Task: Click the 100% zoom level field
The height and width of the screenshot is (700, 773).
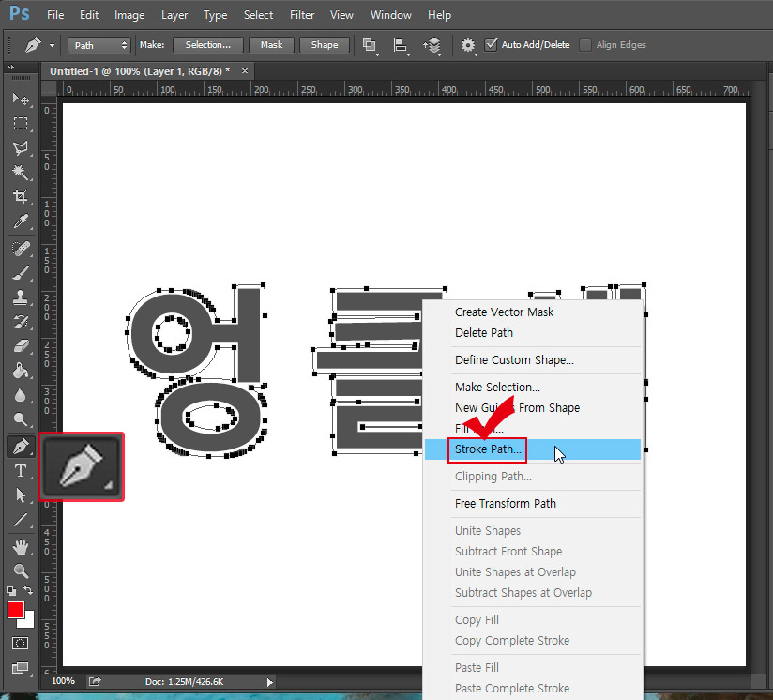Action: coord(63,681)
